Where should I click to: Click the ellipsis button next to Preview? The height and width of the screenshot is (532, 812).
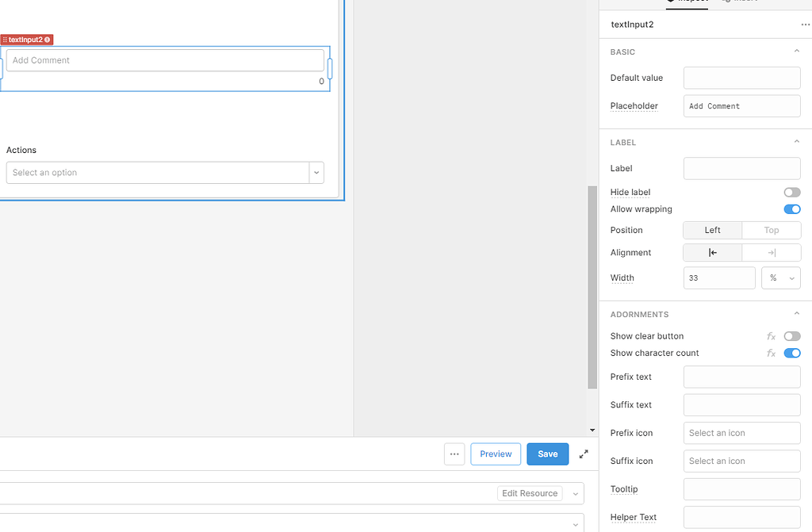point(454,454)
